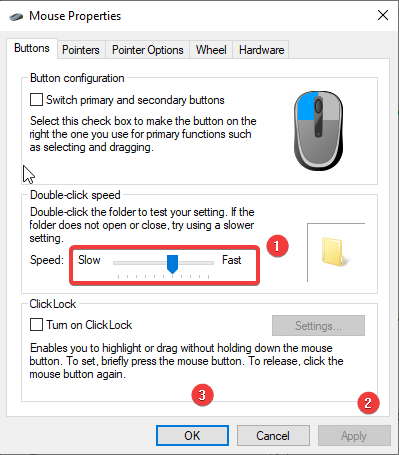
Task: Switch to the Pointers tab
Action: (x=81, y=50)
